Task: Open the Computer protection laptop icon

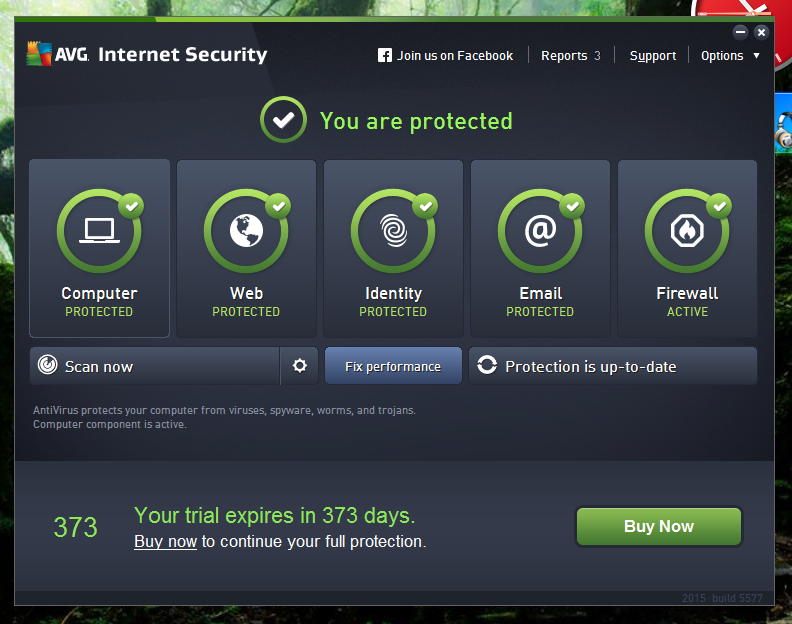Action: (x=99, y=231)
